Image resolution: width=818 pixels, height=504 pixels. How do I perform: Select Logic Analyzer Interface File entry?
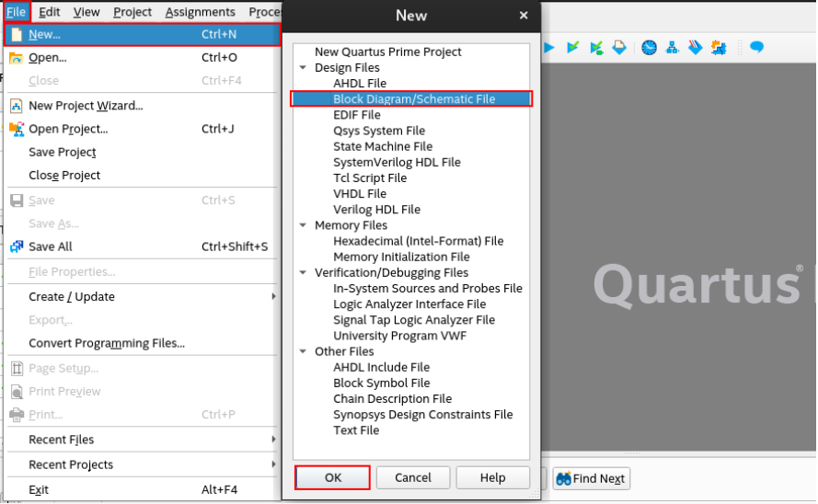[x=409, y=304]
